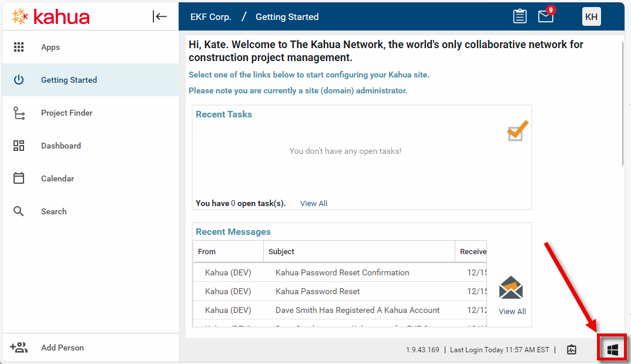Open Calendar in the sidebar
Screen dimensions: 631x364
click(x=57, y=178)
